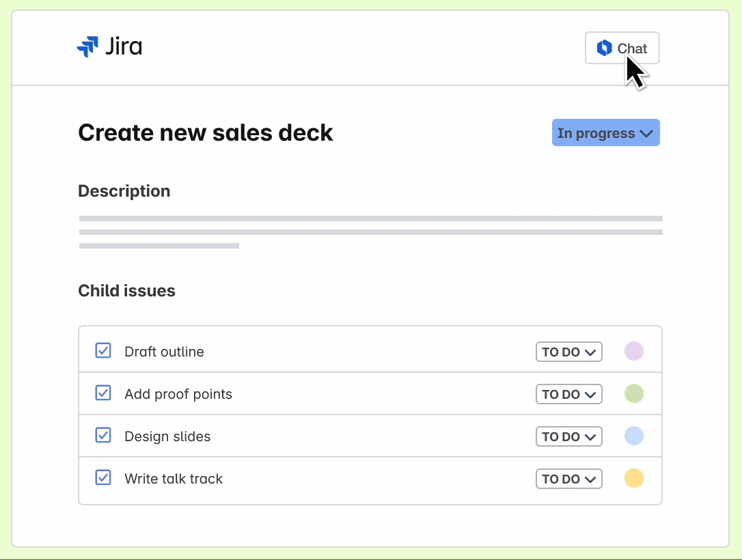Toggle the Write talk track checkbox

pos(103,478)
